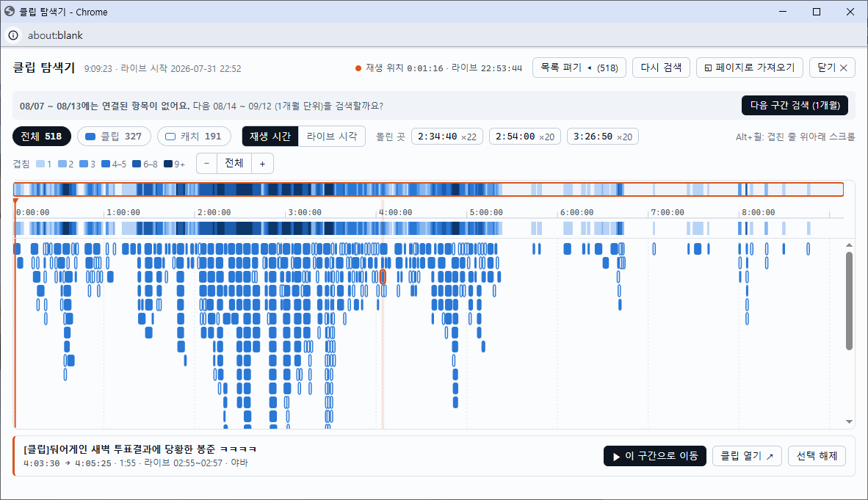Click the site info icon in address bar

tap(13, 35)
